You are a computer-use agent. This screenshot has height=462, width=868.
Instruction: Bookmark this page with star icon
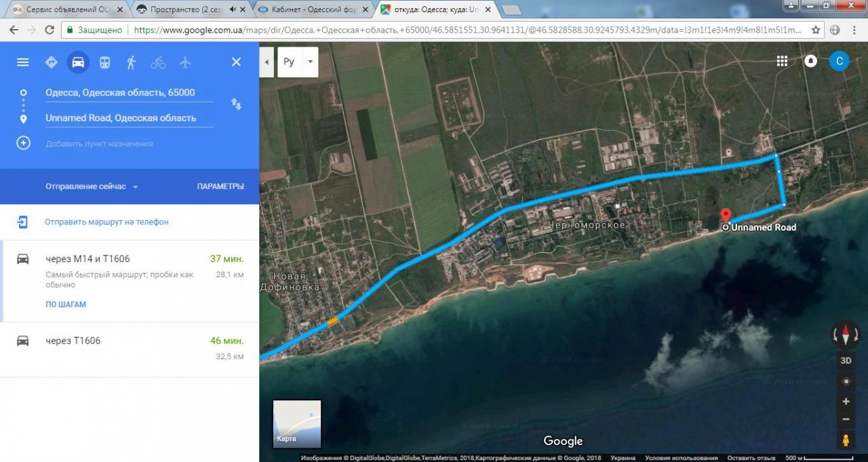[x=816, y=30]
